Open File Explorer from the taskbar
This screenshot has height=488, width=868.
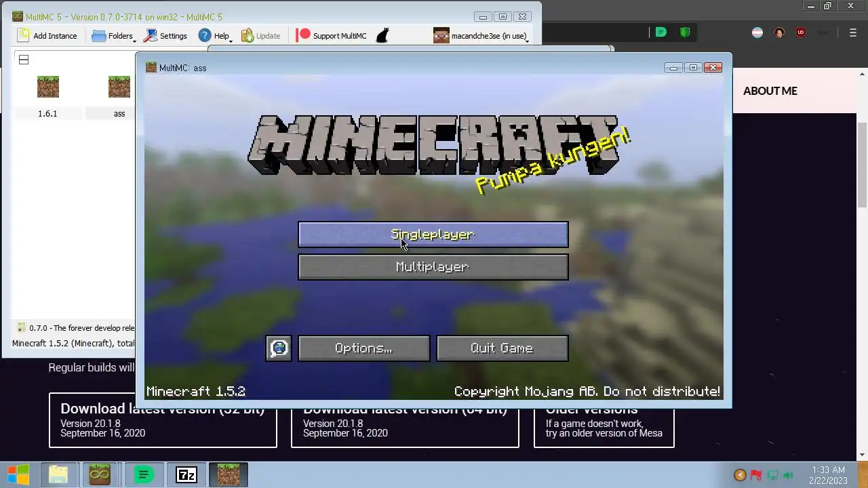[x=58, y=475]
